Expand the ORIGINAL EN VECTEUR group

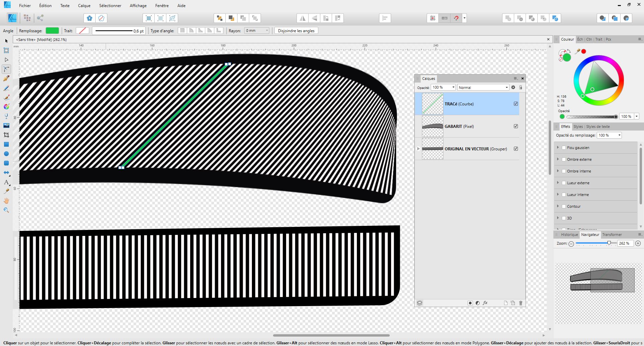(419, 149)
